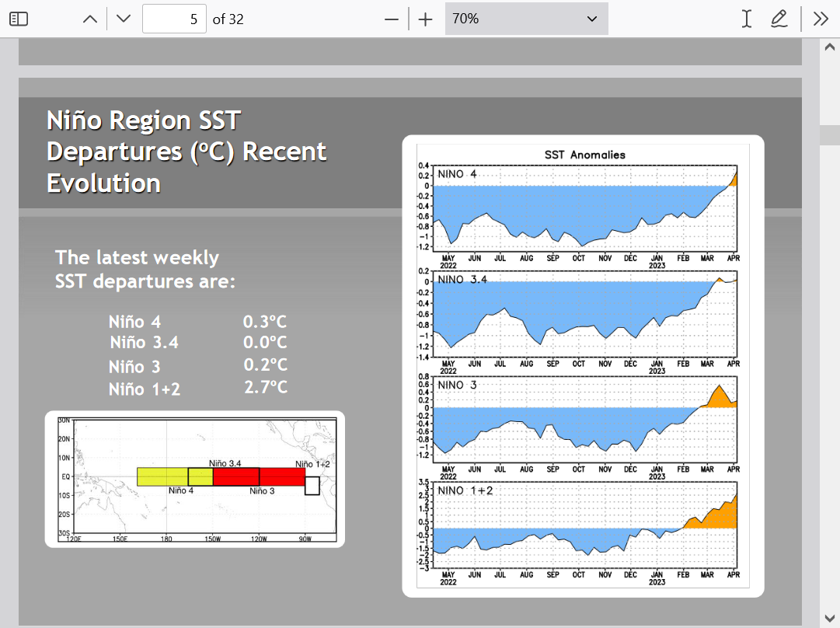Click the slide title 'Niño Region SST'

pos(144,121)
